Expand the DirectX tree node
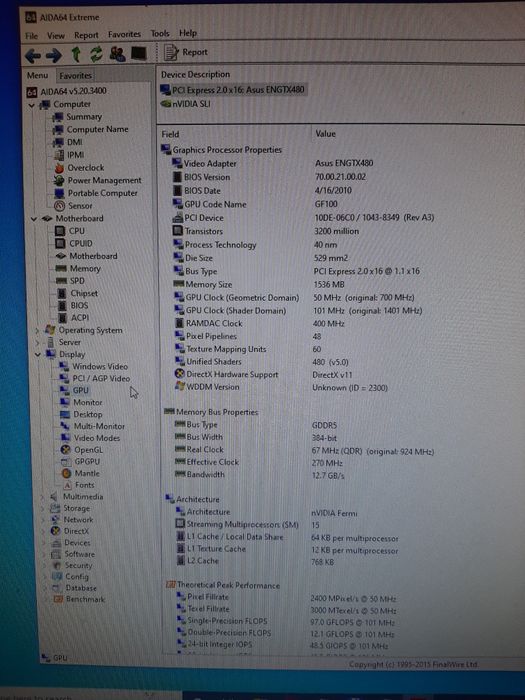 pyautogui.click(x=44, y=532)
